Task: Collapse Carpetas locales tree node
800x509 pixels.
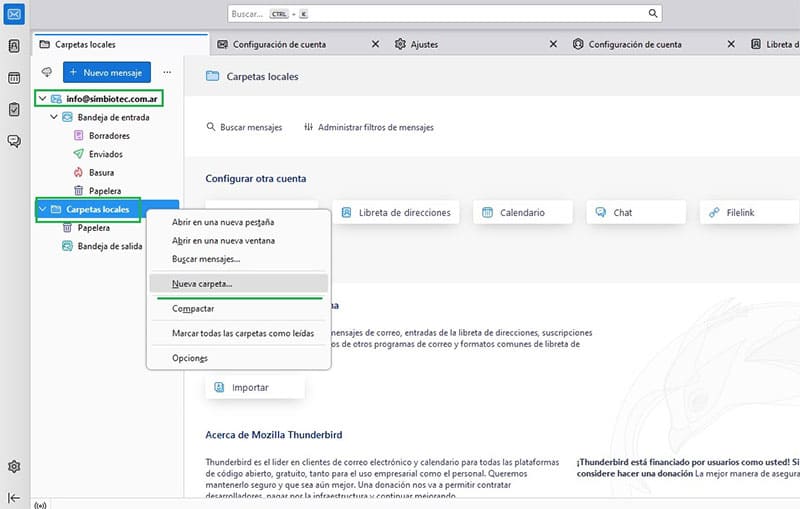Action: coord(43,209)
